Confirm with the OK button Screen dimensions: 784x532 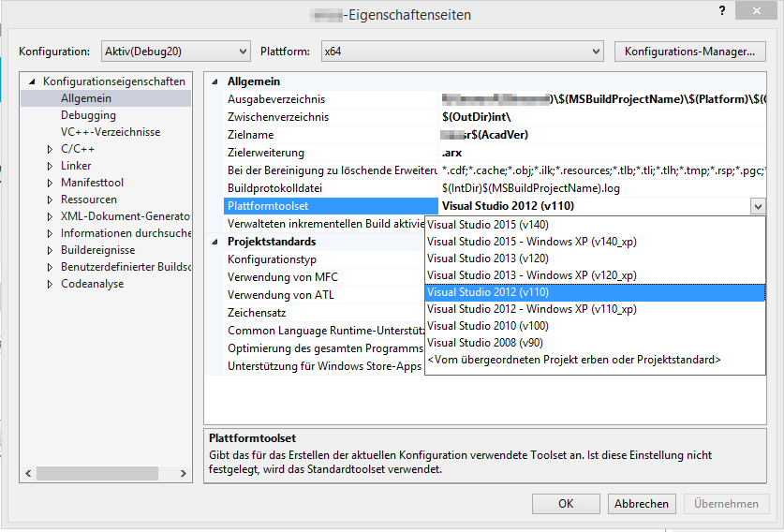[x=566, y=504]
